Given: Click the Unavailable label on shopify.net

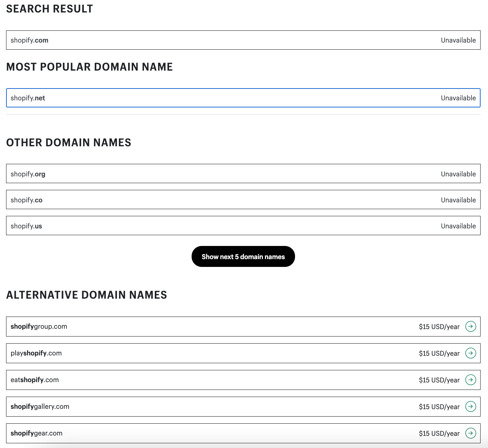Looking at the screenshot, I should 458,98.
